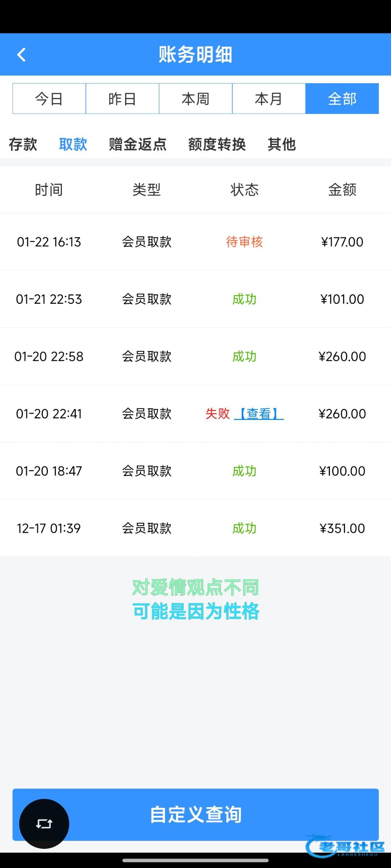Open the 赠金返点 tab
Image resolution: width=391 pixels, height=868 pixels.
(138, 144)
